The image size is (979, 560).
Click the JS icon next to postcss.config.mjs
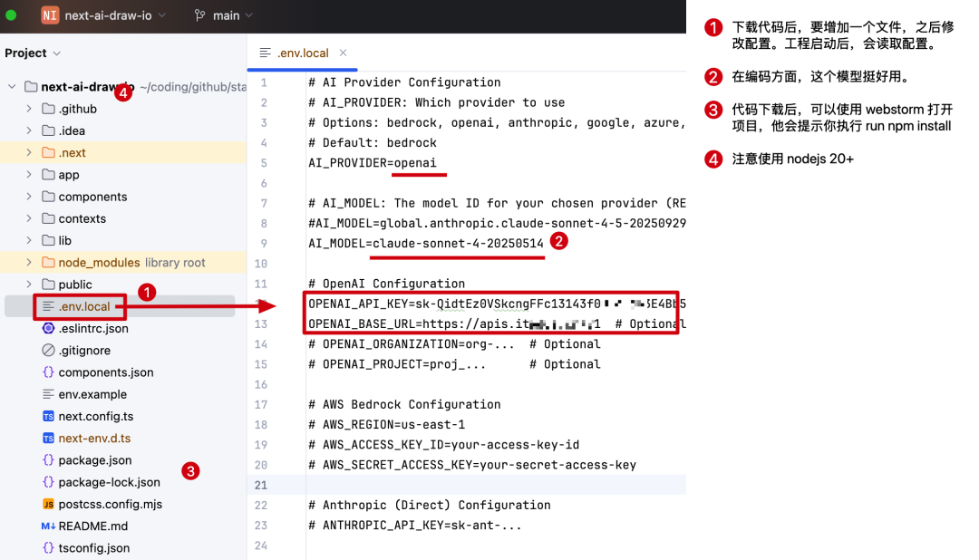(47, 504)
